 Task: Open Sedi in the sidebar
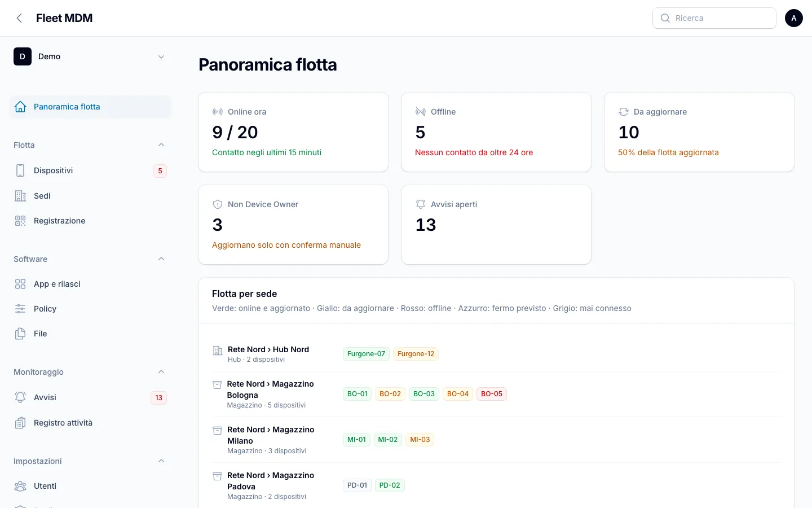[90, 196]
